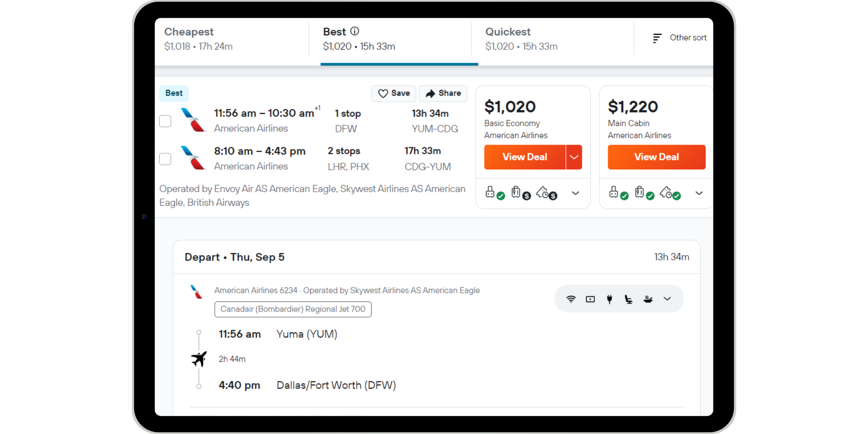This screenshot has width=868, height=434.
Task: Expand Main Cabin fare details chevron
Action: 699,193
